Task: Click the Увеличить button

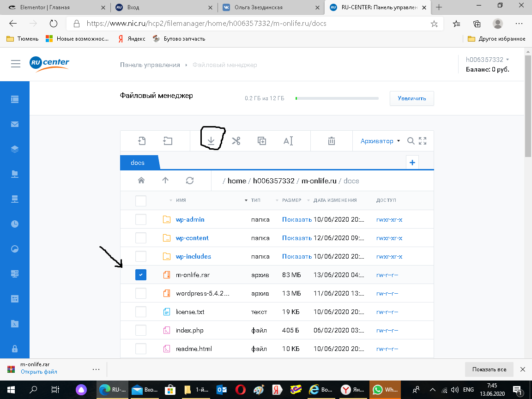Action: point(411,98)
